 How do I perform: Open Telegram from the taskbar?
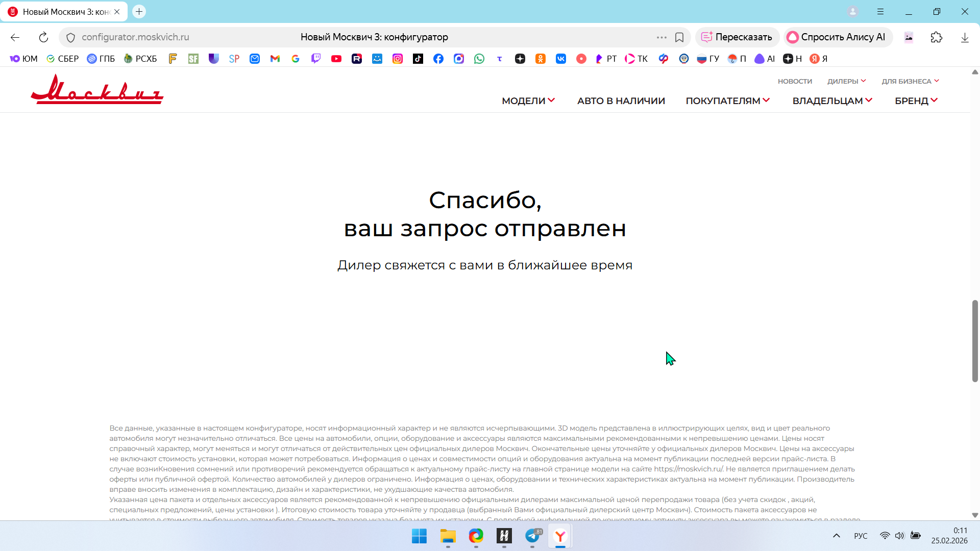coord(532,536)
